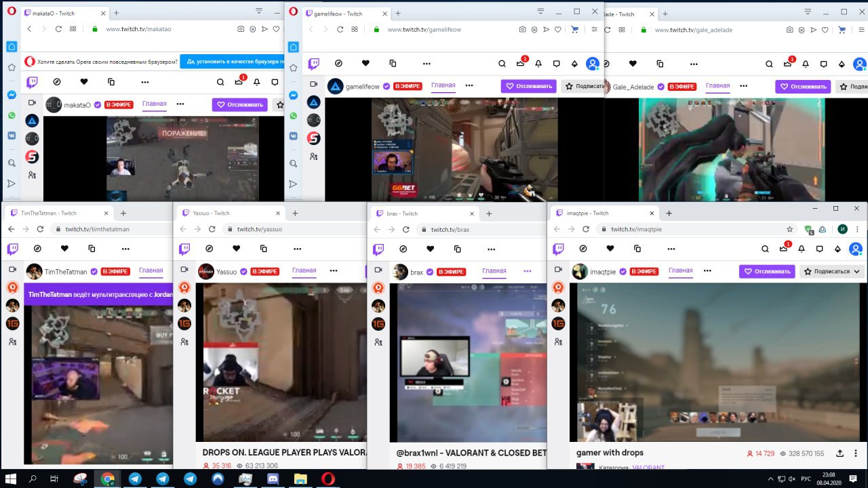The width and height of the screenshot is (868, 488).
Task: Open Browse compass icon in brax window
Action: (x=403, y=249)
